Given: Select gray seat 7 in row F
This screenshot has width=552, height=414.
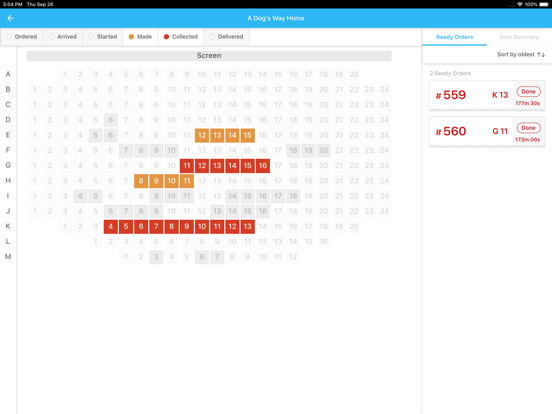Looking at the screenshot, I should point(126,150).
